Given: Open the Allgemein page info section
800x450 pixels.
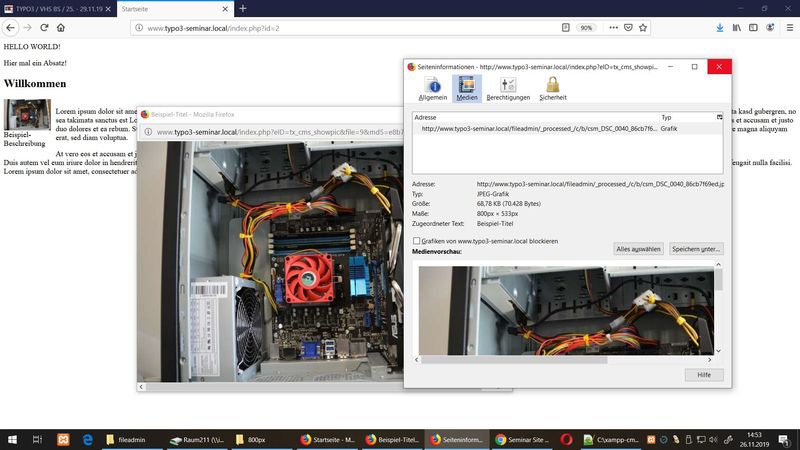Looking at the screenshot, I should (433, 88).
